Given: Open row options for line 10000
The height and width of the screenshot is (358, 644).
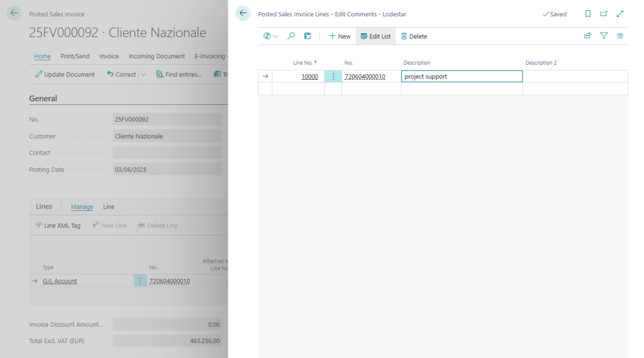Looking at the screenshot, I should (x=333, y=77).
